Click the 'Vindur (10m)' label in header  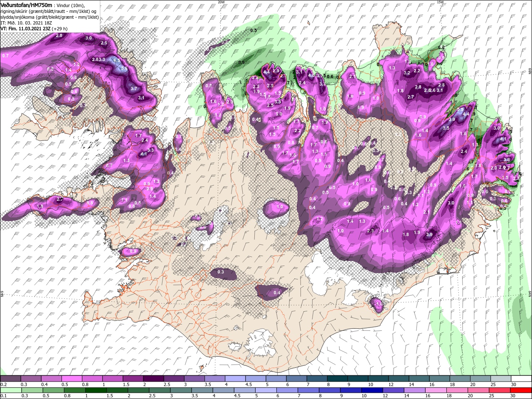[x=70, y=5]
